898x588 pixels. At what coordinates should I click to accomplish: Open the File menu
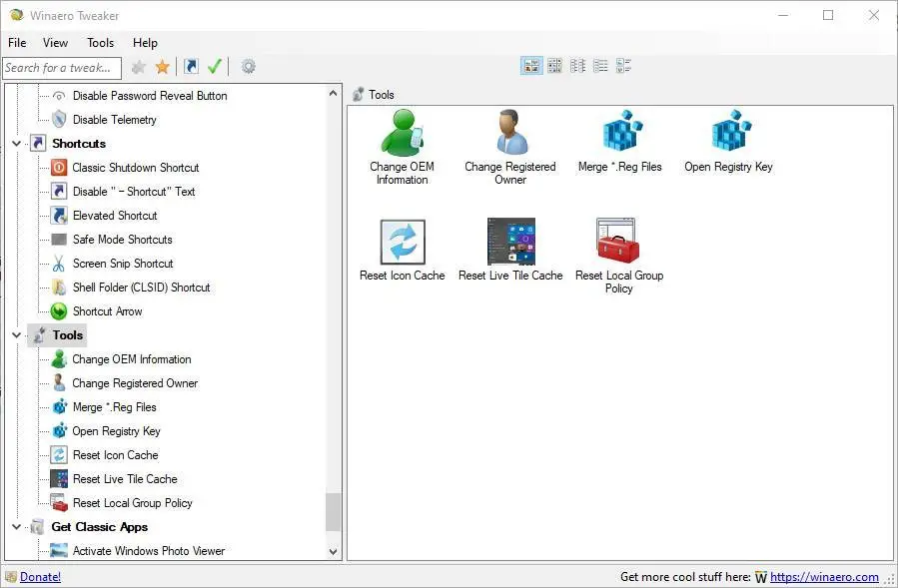[x=17, y=43]
